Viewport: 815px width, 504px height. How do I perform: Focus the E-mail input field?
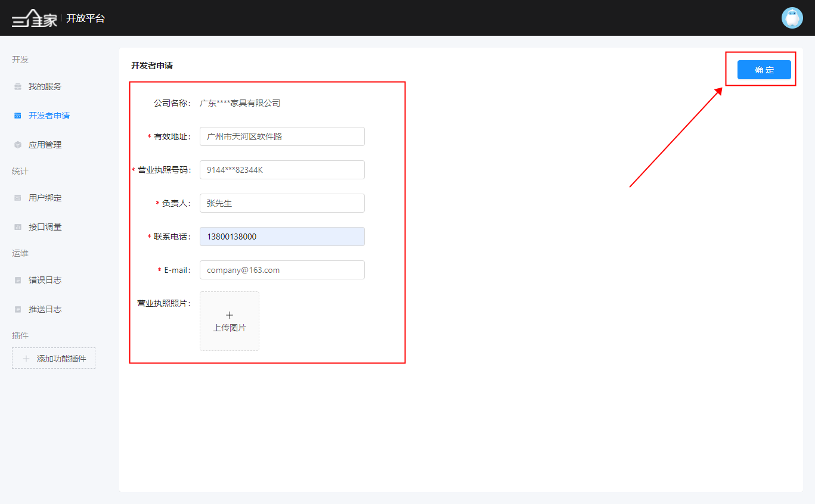point(282,270)
